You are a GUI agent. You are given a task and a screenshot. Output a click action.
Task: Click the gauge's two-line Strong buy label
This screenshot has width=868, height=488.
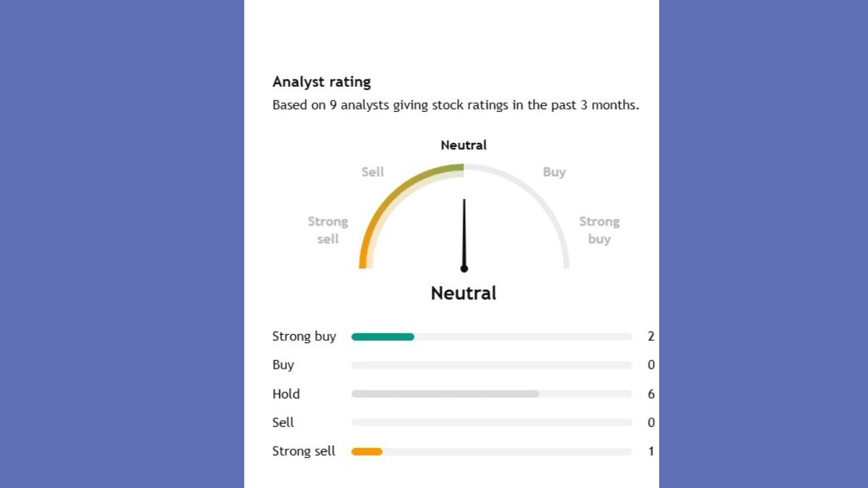[x=599, y=230]
